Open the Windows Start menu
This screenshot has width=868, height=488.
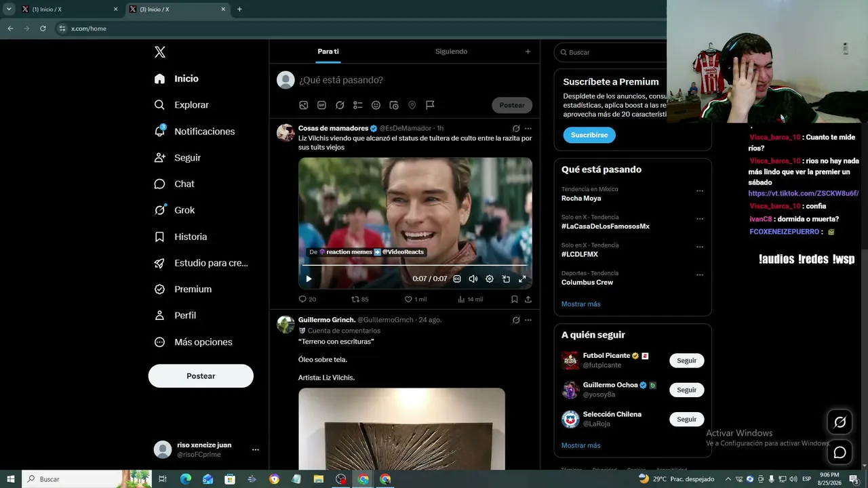click(10, 479)
